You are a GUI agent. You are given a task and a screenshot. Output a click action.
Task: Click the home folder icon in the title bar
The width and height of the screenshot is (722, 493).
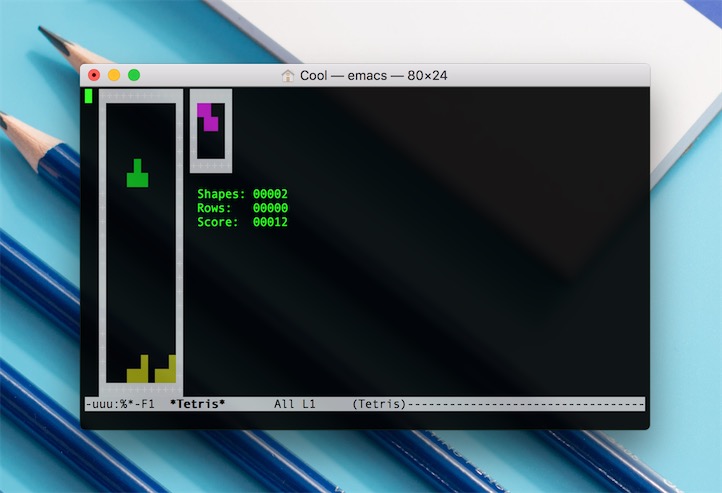(288, 75)
